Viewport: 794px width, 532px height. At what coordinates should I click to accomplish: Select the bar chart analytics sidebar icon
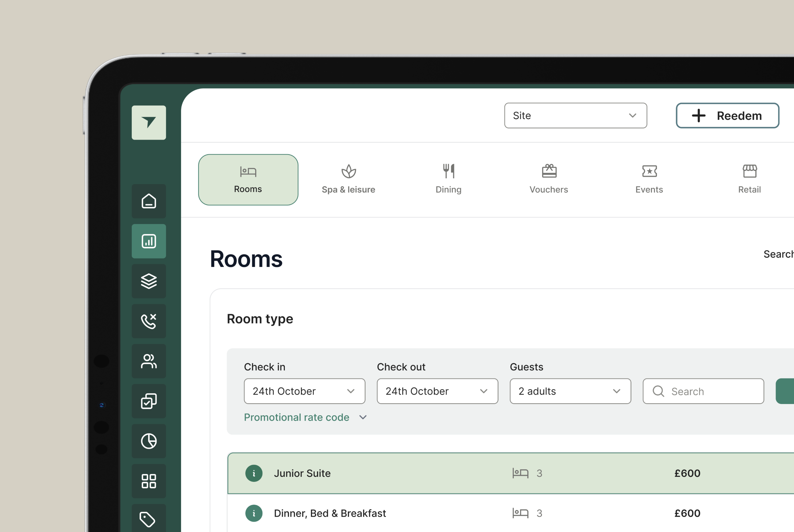pos(148,241)
